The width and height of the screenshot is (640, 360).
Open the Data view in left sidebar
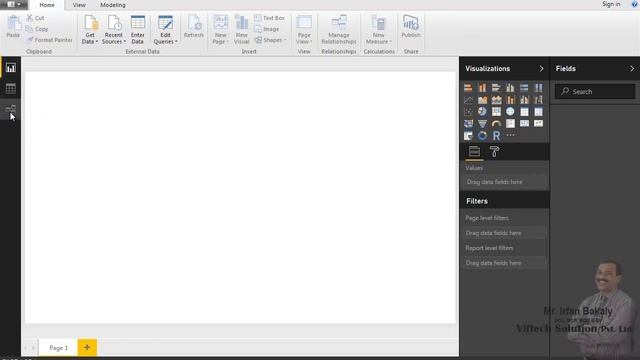tap(11, 88)
